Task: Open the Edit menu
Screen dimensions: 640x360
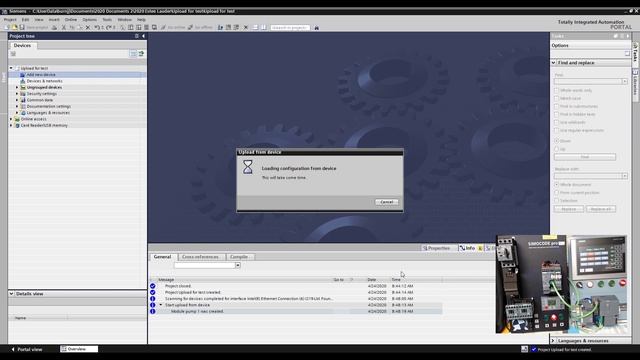Action: (x=25, y=20)
